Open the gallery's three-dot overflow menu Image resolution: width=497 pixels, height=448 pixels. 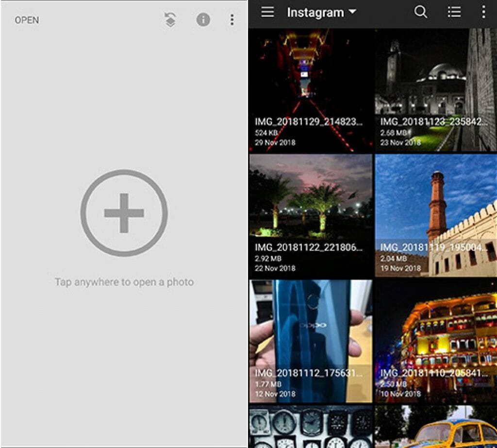[483, 12]
